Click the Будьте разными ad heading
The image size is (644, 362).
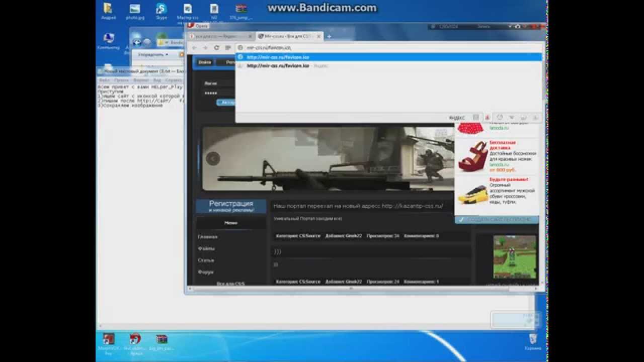click(x=509, y=179)
